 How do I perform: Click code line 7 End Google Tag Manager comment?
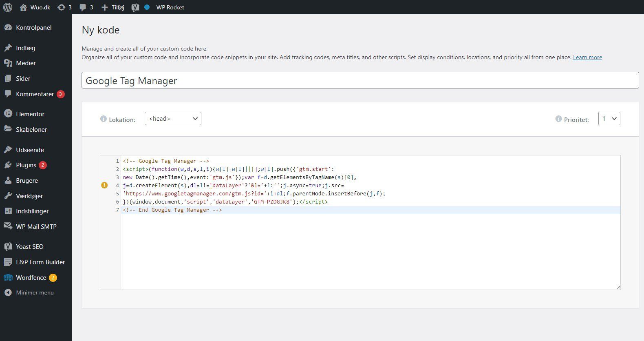pyautogui.click(x=172, y=210)
